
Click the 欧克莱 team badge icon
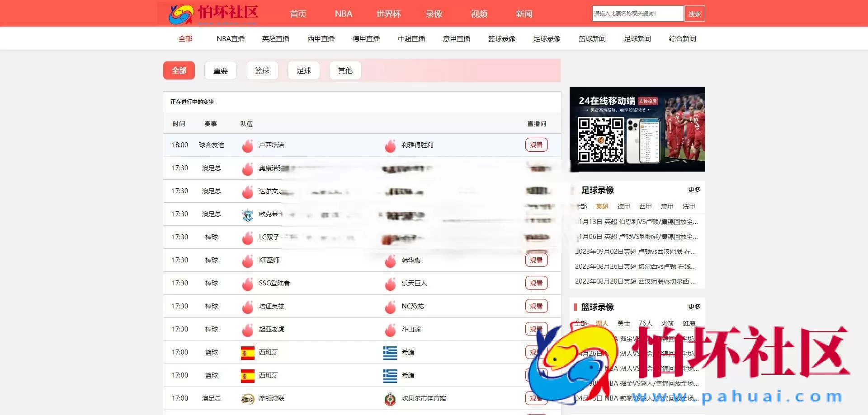[247, 214]
